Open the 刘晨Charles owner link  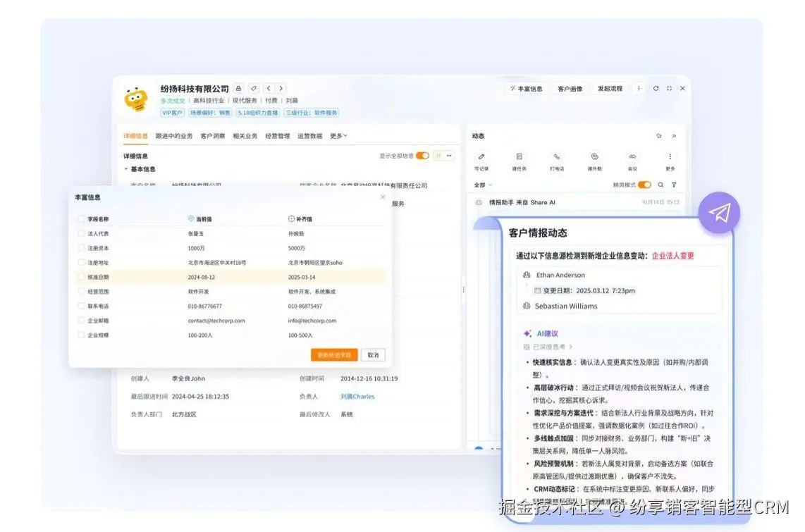[357, 397]
